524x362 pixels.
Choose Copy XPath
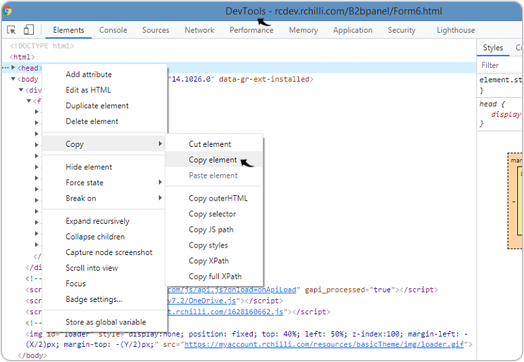(x=209, y=261)
